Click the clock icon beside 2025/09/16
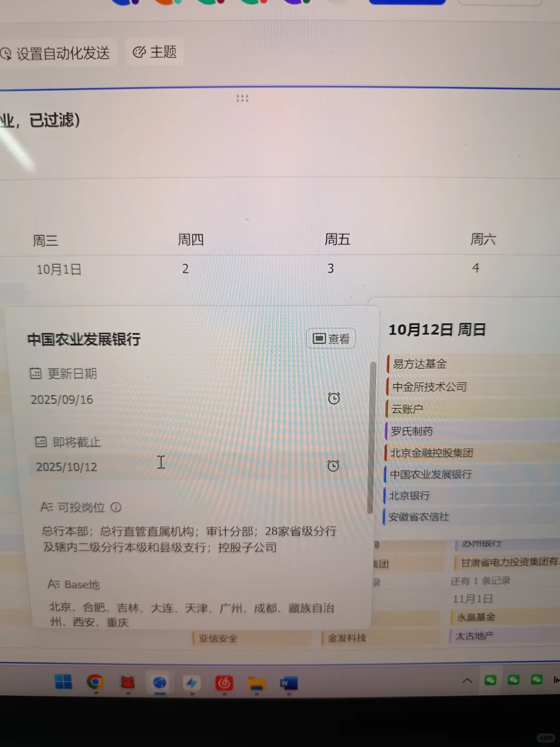560x747 pixels. 334,398
